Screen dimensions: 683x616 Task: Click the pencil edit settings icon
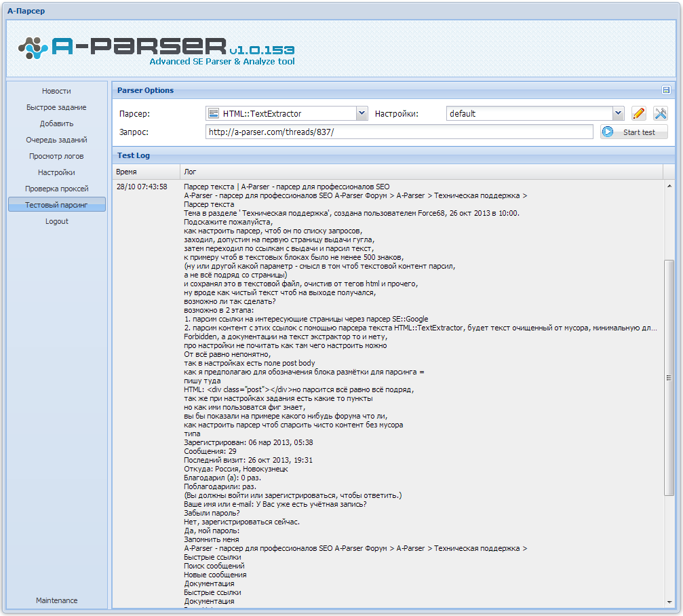(638, 114)
